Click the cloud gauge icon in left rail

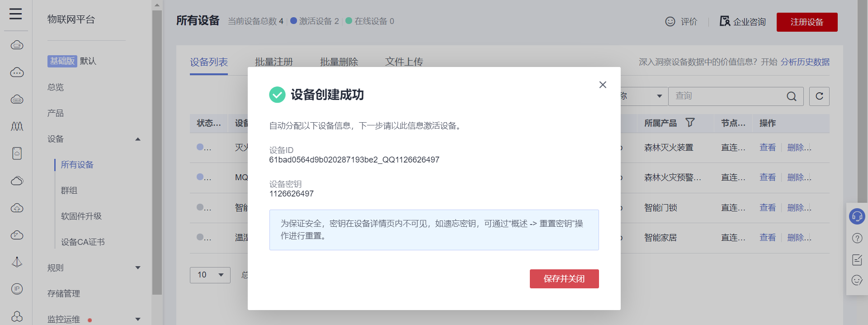pos(17,235)
